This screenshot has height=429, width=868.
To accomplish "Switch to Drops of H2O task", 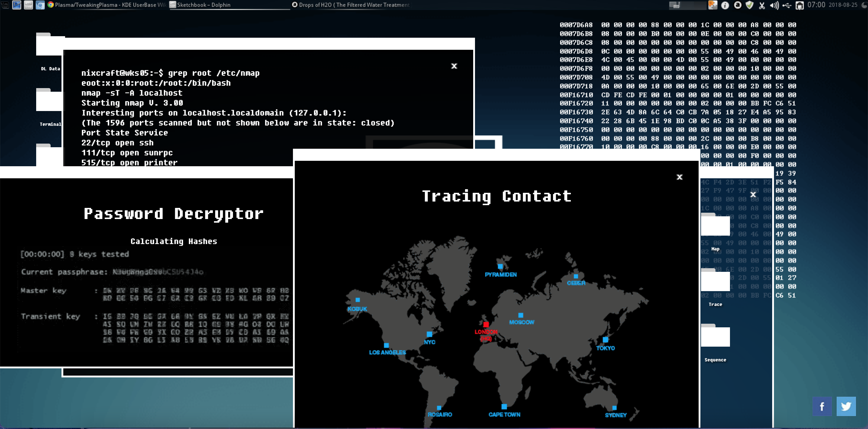I will [x=351, y=5].
